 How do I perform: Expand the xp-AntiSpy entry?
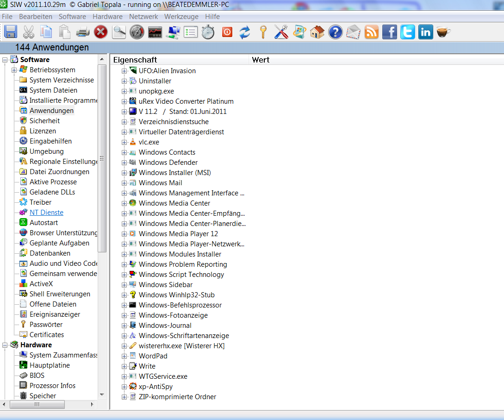click(x=124, y=387)
